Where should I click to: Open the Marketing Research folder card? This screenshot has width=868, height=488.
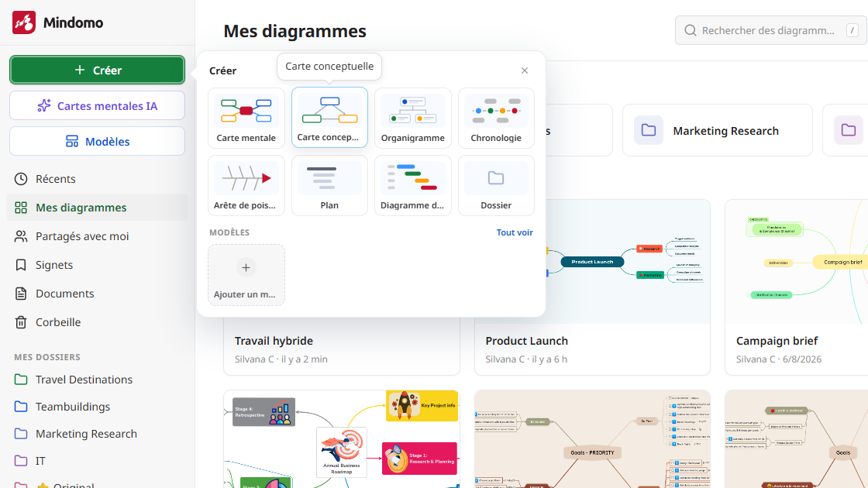[x=718, y=131]
